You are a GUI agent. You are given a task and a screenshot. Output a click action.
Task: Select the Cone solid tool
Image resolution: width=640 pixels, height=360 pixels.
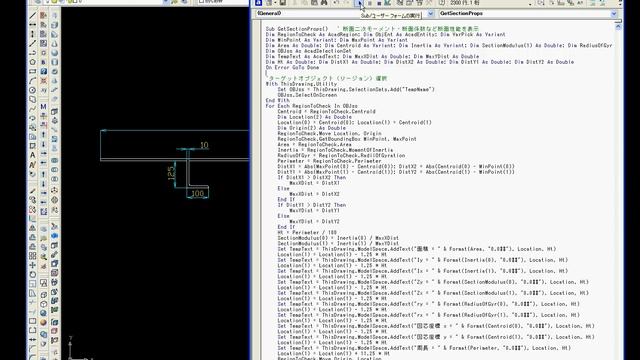pyautogui.click(x=54, y=44)
